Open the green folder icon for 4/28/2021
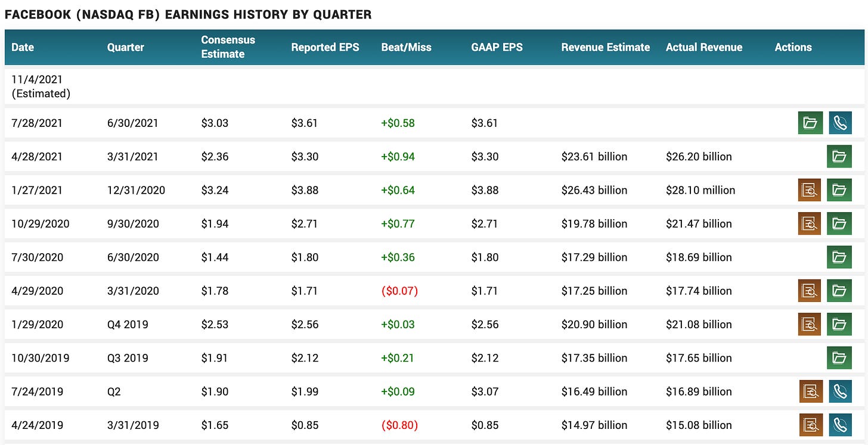868x445 pixels. click(x=839, y=157)
